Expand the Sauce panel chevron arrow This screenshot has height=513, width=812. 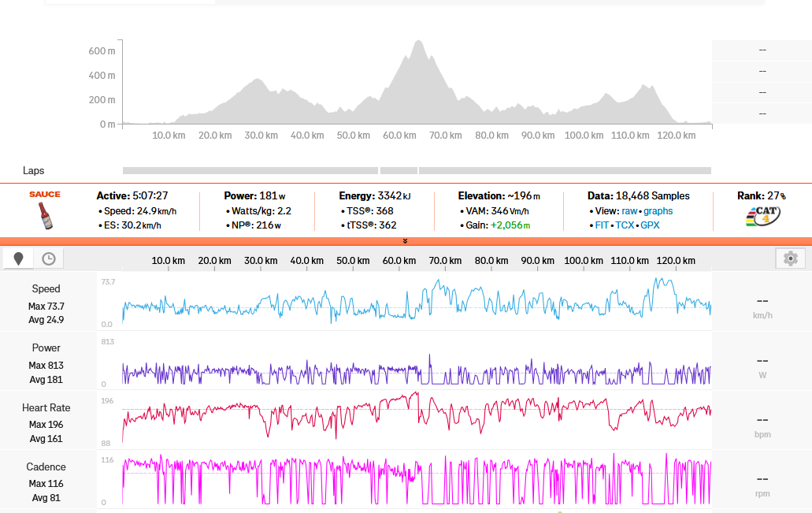(x=405, y=241)
